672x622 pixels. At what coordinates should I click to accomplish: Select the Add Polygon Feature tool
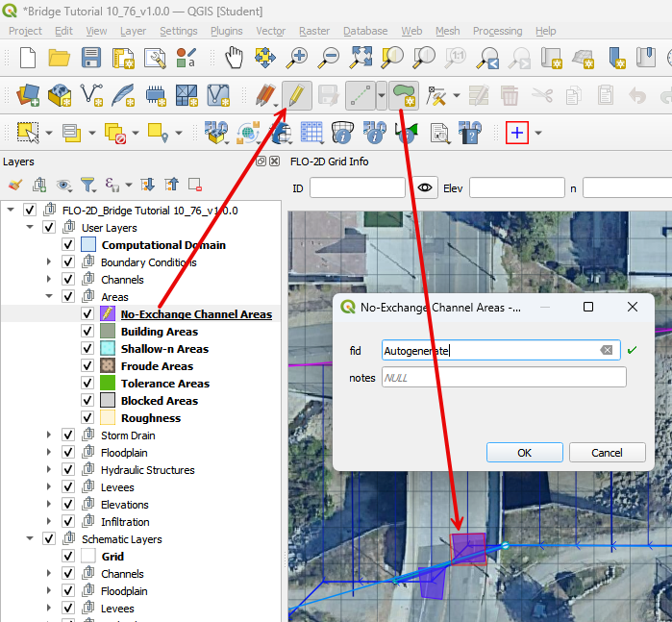tap(404, 95)
